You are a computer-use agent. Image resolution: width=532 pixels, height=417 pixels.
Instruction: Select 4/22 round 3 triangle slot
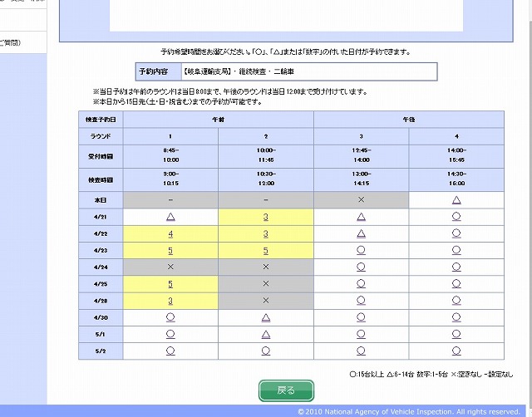(x=362, y=233)
